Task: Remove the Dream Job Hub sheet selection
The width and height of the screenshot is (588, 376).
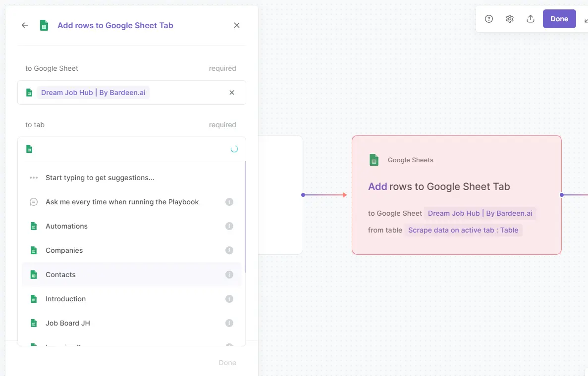Action: pos(232,93)
